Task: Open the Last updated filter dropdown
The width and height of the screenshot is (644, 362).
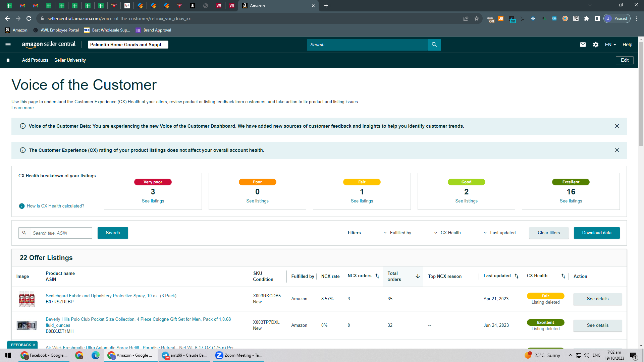Action: (499, 233)
